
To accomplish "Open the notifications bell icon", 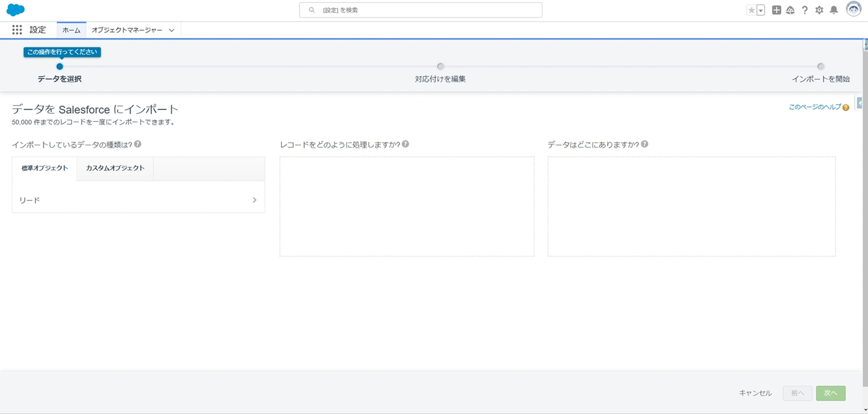I will coord(834,10).
